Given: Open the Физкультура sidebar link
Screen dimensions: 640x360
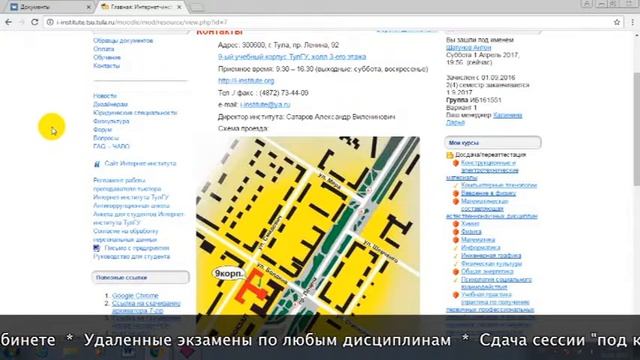Looking at the screenshot, I should pyautogui.click(x=111, y=121).
